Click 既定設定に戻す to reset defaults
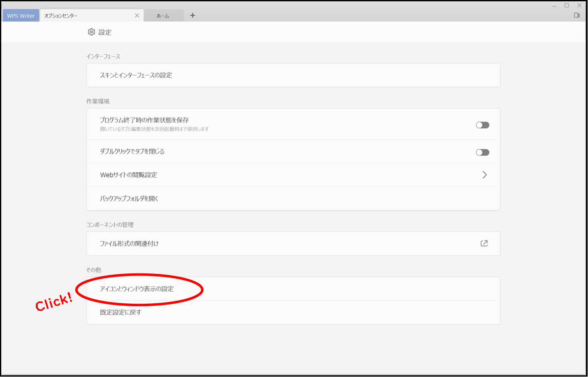Viewport: 588px width, 377px height. [x=293, y=312]
